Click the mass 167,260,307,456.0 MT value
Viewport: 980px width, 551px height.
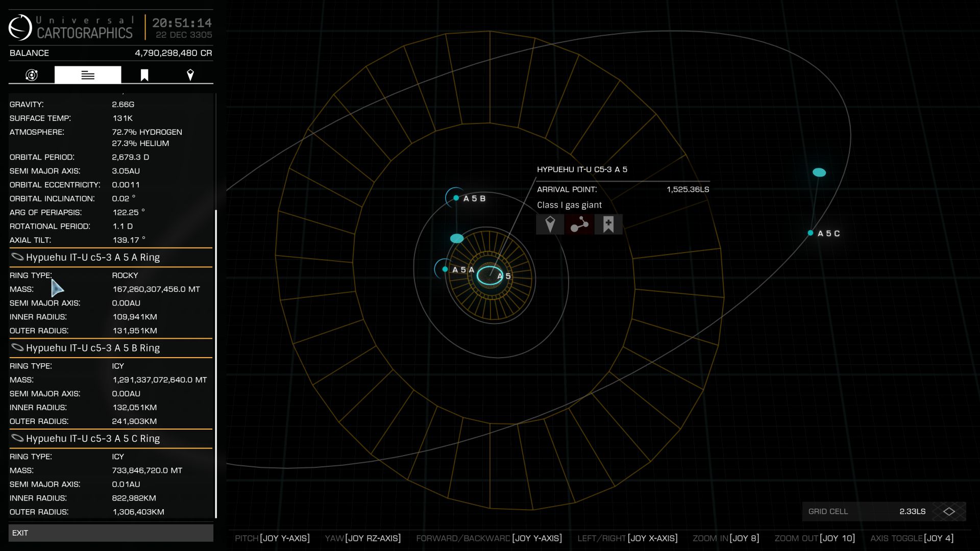[156, 289]
